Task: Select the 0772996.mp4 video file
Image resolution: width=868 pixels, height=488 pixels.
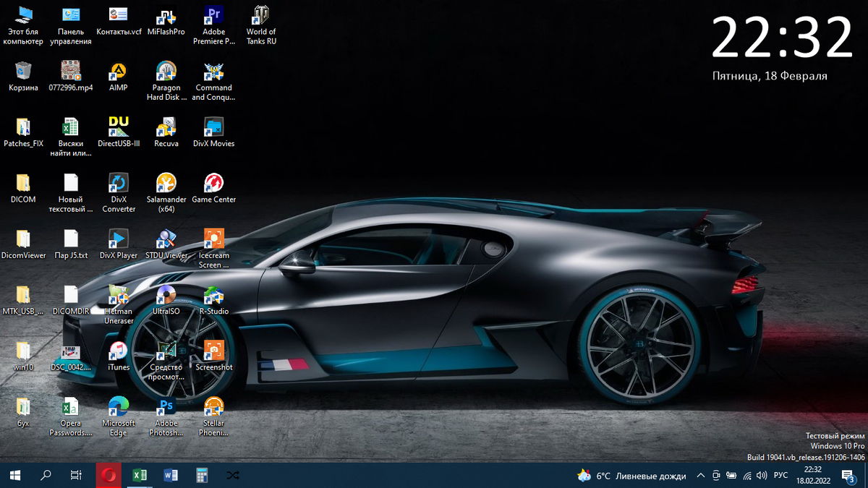Action: click(x=71, y=77)
